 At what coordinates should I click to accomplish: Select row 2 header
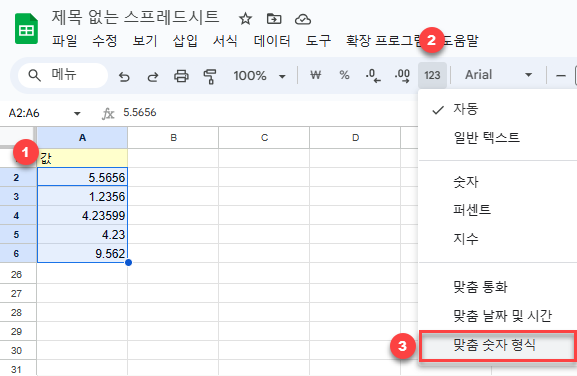coord(17,177)
